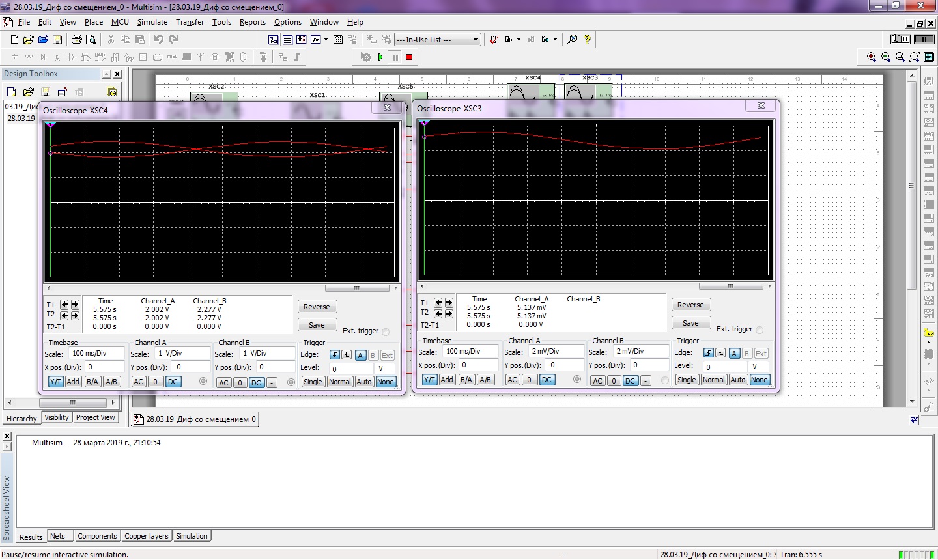Open the Postprocessor toolbar icon
This screenshot has height=560, width=938.
pyautogui.click(x=338, y=40)
